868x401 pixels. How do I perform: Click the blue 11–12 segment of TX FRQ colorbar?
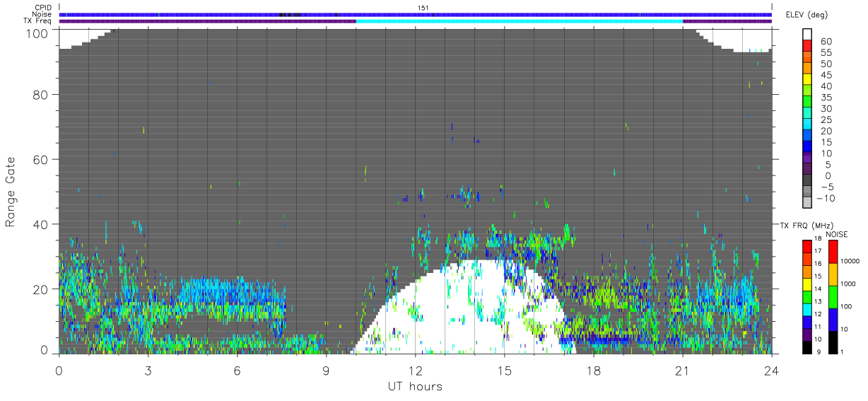coord(807,322)
